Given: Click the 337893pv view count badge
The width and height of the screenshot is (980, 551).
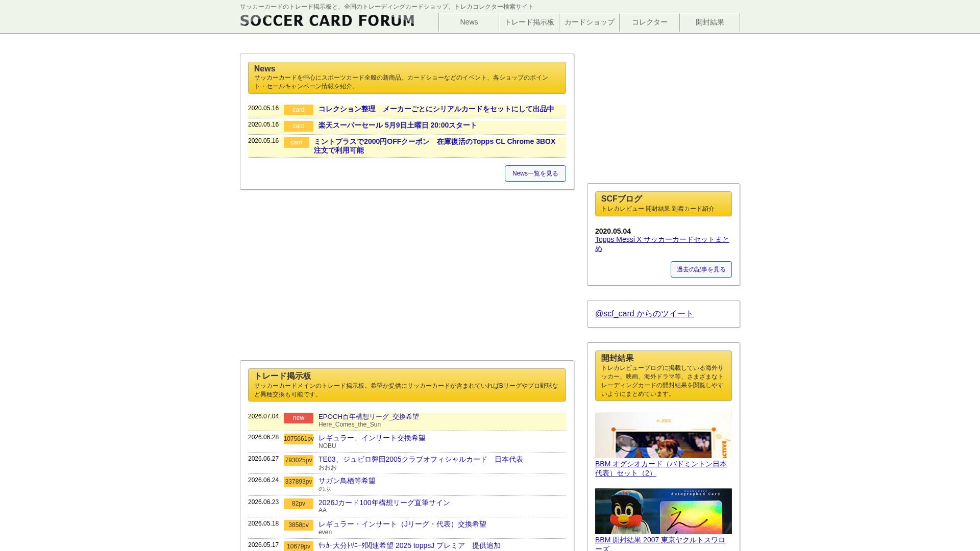Looking at the screenshot, I should 299,482.
